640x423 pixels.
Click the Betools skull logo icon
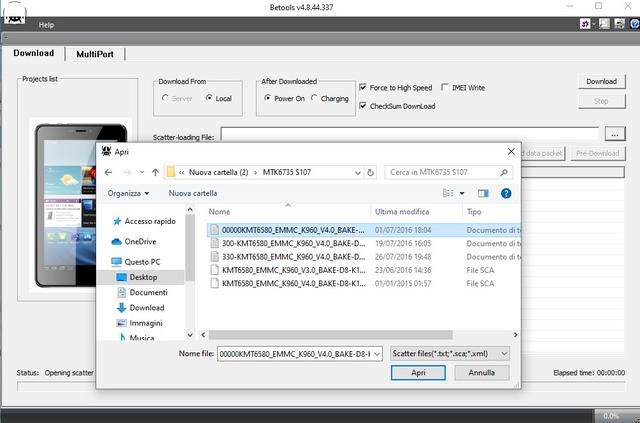coord(15,13)
